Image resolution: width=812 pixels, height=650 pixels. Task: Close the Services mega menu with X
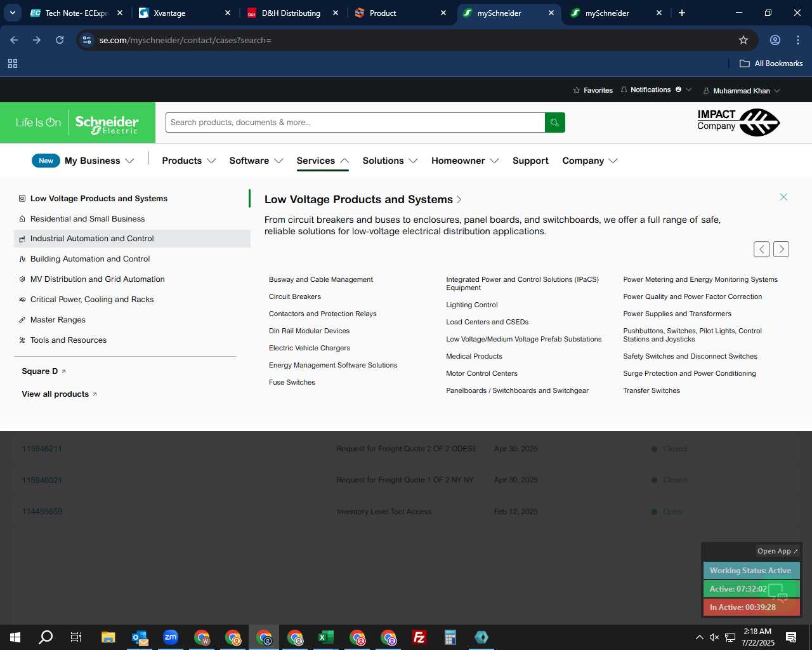coord(783,197)
